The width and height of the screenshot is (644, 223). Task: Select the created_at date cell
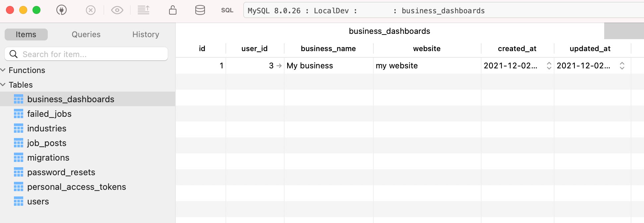point(517,65)
